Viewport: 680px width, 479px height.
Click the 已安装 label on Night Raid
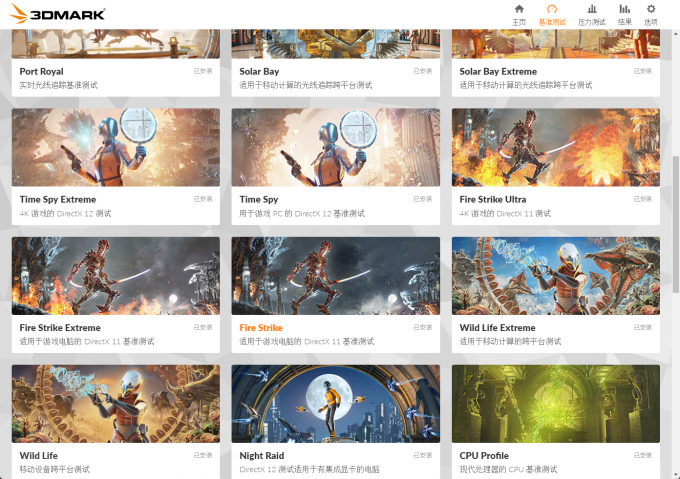click(x=422, y=455)
